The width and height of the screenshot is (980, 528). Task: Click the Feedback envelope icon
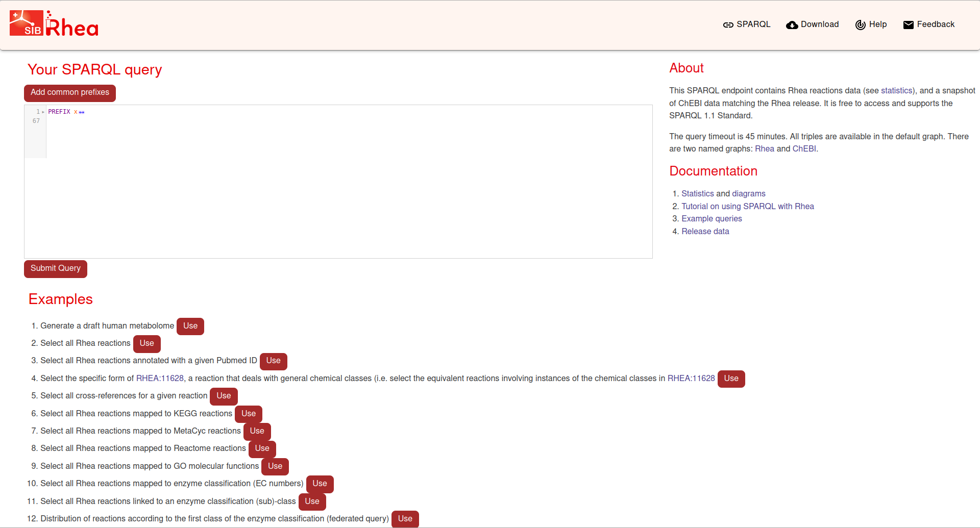pyautogui.click(x=909, y=24)
